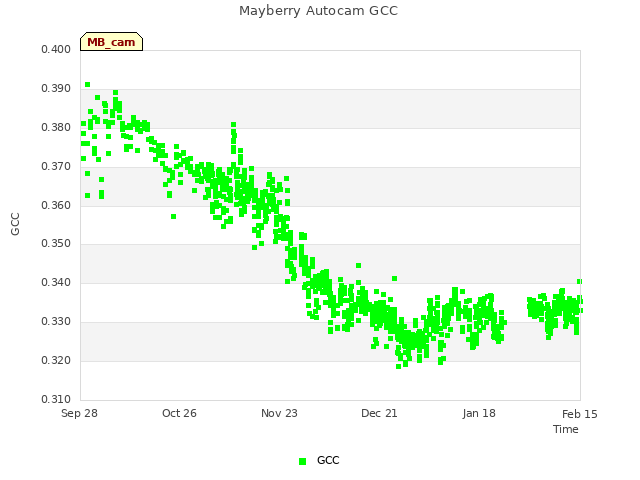This screenshot has width=640, height=480.
Task: Select the 0.390 y-axis tick label
Action: point(56,89)
